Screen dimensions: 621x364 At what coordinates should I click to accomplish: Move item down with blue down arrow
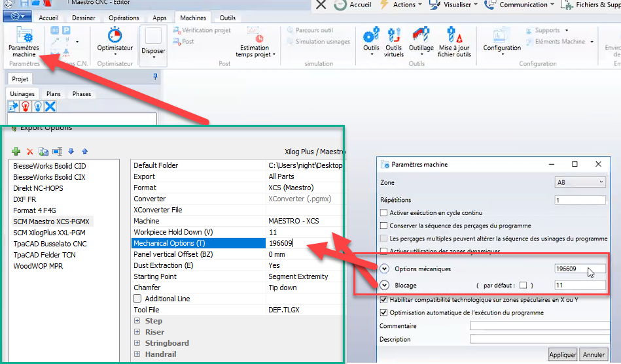coord(71,151)
